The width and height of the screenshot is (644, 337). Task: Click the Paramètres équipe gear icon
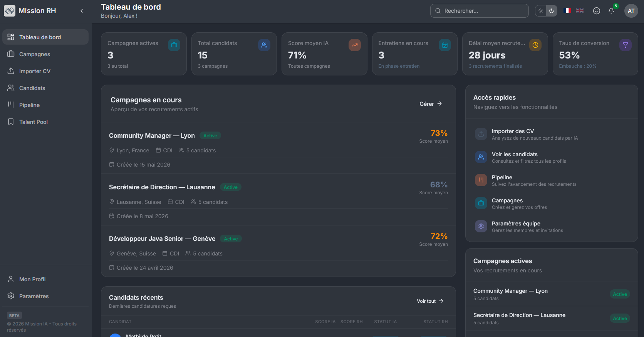click(481, 226)
